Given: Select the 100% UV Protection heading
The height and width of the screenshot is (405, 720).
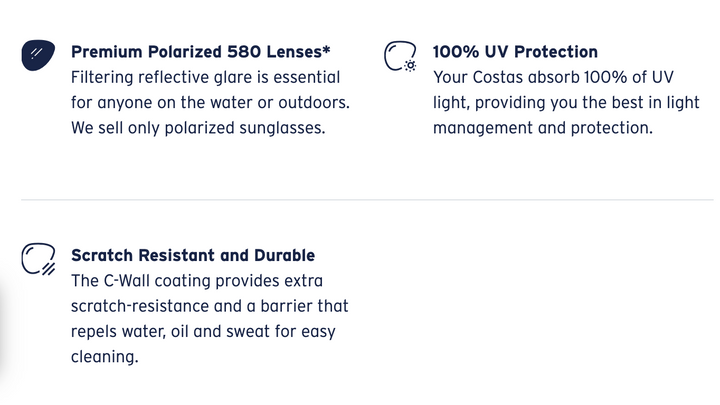Looking at the screenshot, I should [515, 52].
